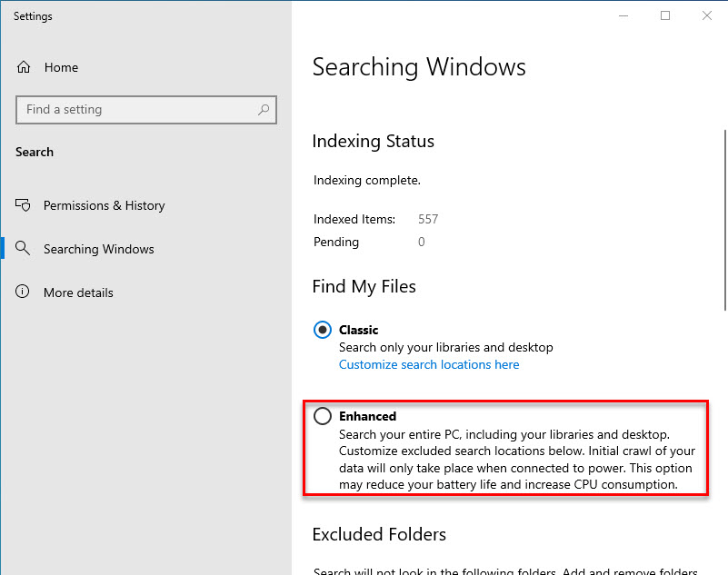Click the 'Indexed Items:' label
This screenshot has height=575, width=728.
click(354, 219)
